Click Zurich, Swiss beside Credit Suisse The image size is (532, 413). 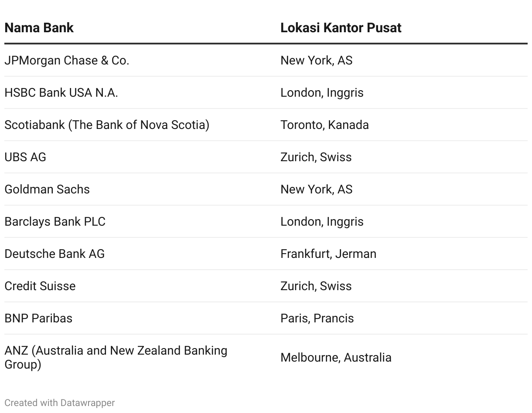pyautogui.click(x=316, y=286)
